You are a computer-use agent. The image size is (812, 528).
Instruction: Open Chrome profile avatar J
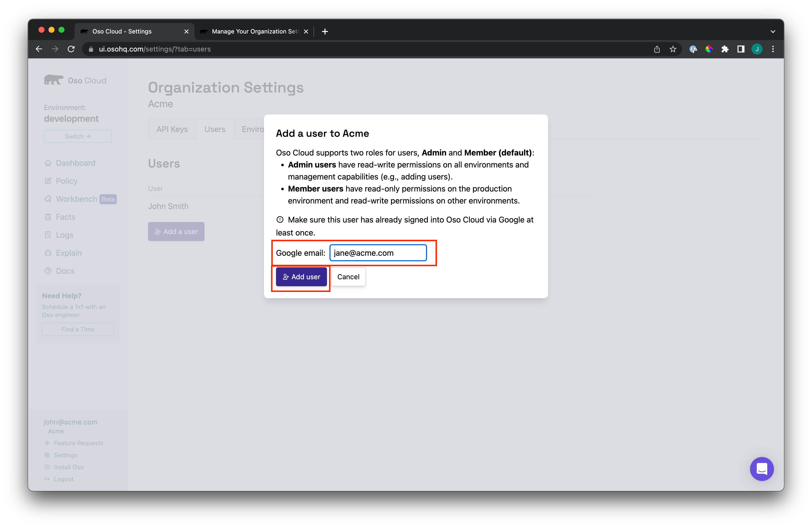pyautogui.click(x=757, y=49)
